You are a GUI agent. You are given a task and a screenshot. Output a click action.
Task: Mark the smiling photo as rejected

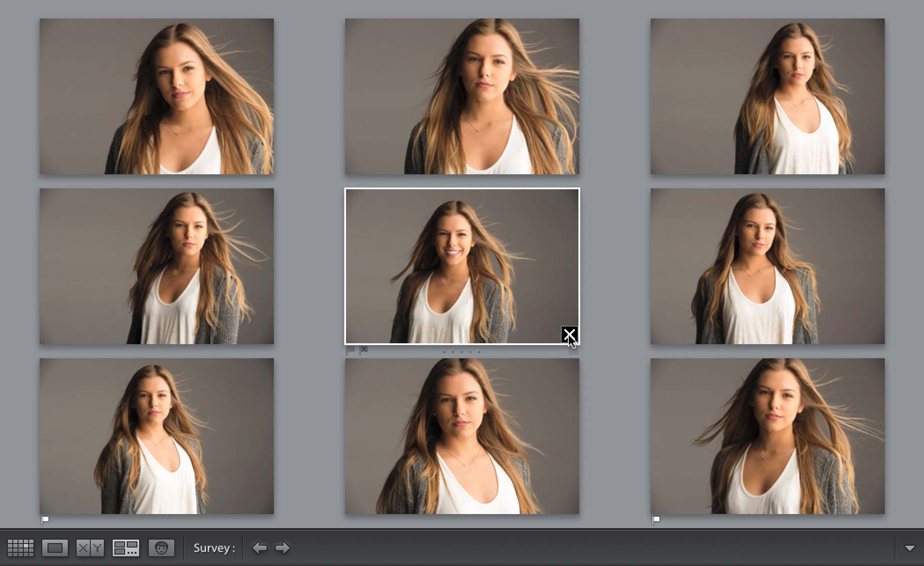(x=364, y=350)
